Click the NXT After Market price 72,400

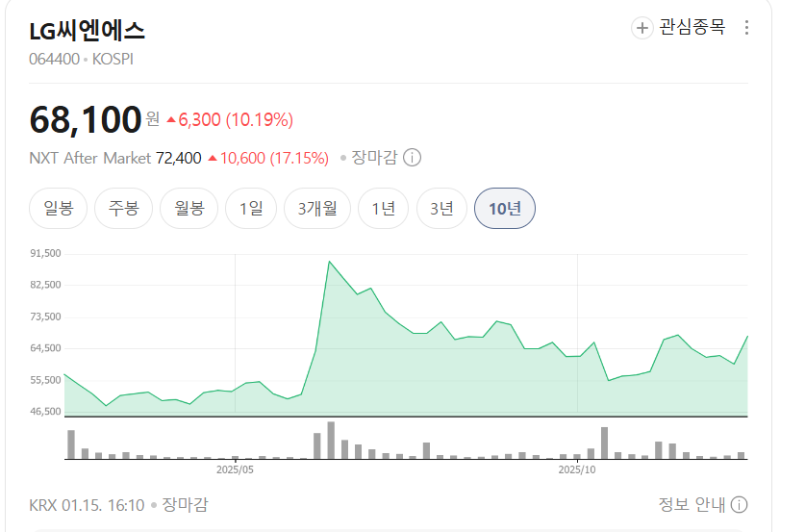click(x=178, y=158)
